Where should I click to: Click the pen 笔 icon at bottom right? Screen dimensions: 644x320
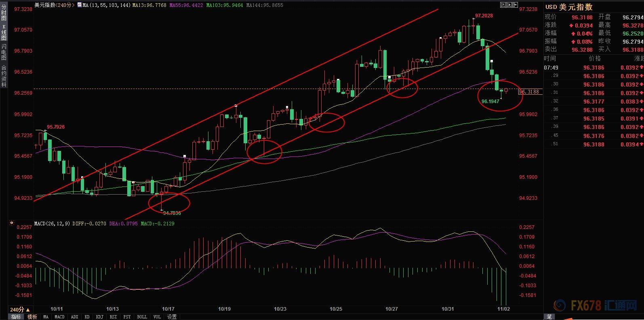[549, 316]
